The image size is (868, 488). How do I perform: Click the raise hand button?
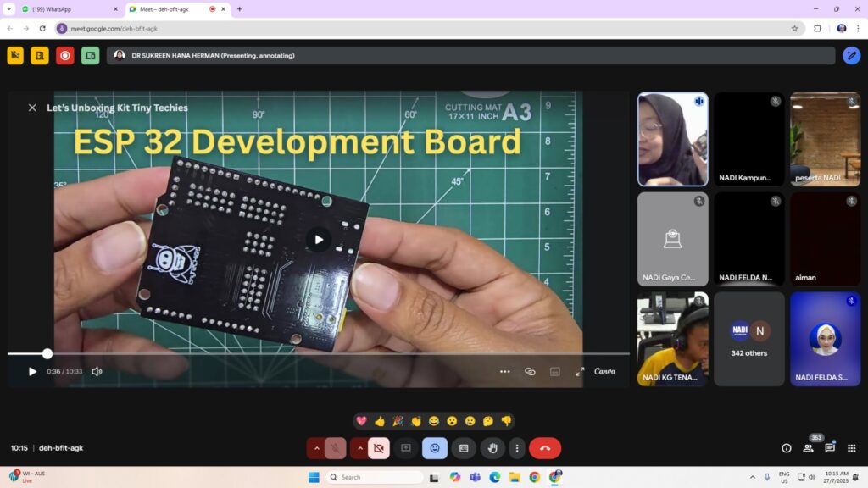492,448
